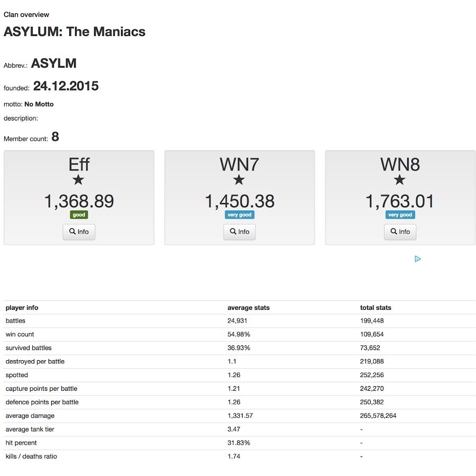Screen dimensions: 476x476
Task: Click the 'total stats' column header
Action: pos(376,307)
